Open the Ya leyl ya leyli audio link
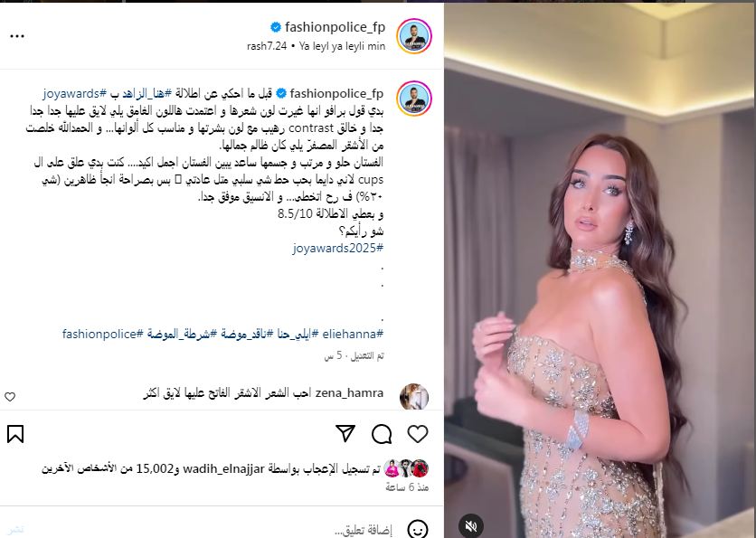Viewport: 756px width, 538px height. pyautogui.click(x=342, y=46)
